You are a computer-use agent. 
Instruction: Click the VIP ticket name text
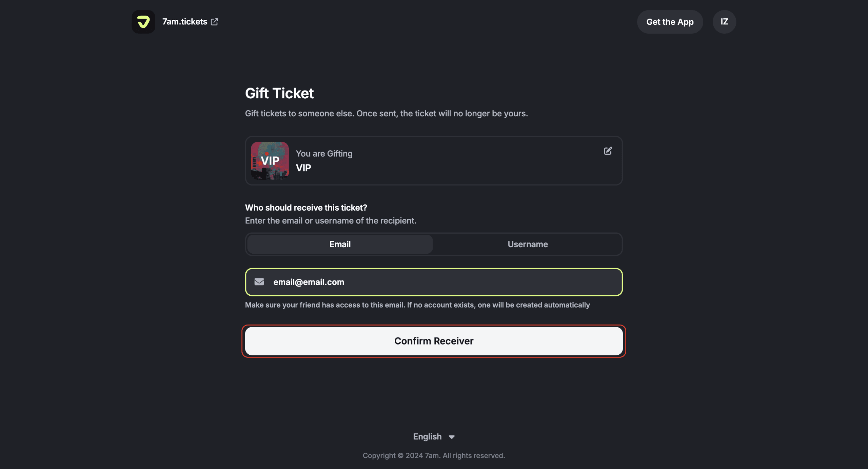303,168
